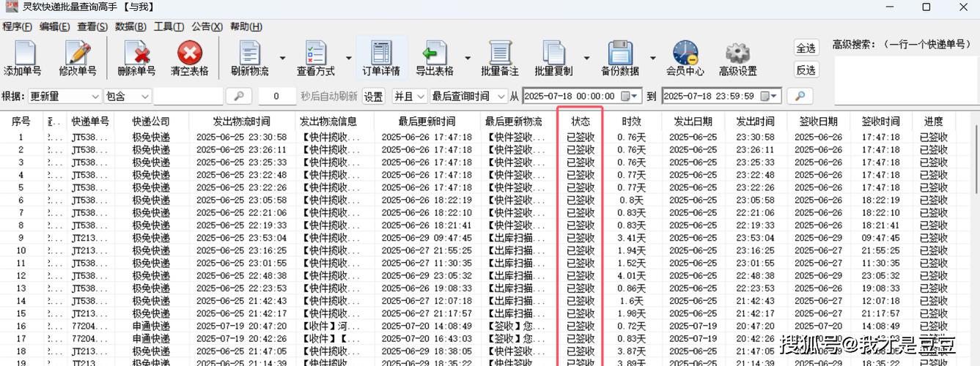
Task: Click the 备份数据 floppy disk icon
Action: click(619, 55)
